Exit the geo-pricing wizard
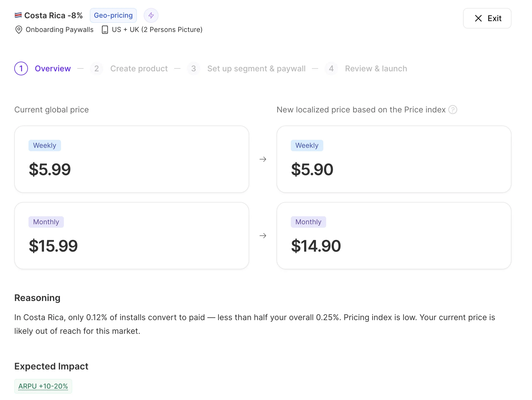Image resolution: width=532 pixels, height=400 pixels. [487, 18]
